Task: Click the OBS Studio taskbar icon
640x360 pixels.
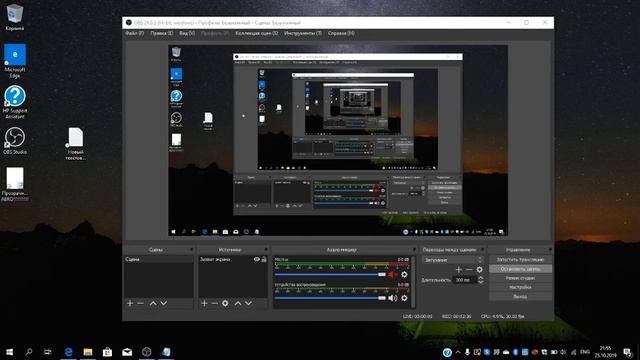Action: point(147,352)
